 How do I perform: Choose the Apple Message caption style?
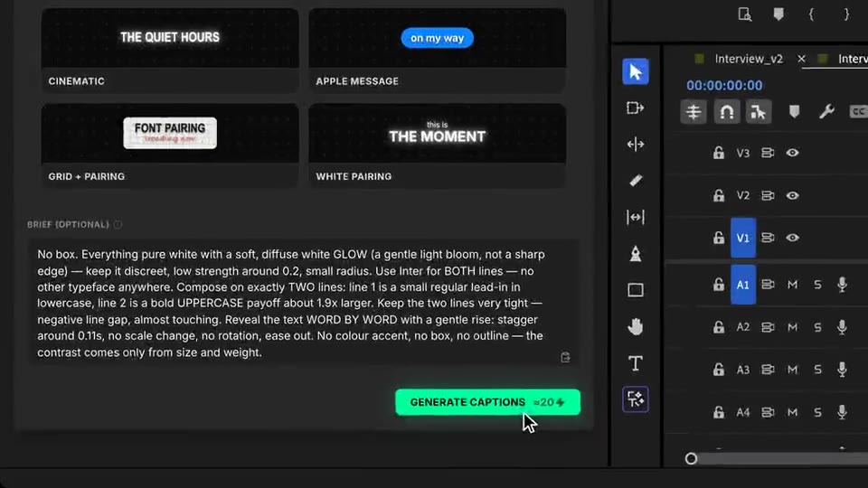(438, 50)
